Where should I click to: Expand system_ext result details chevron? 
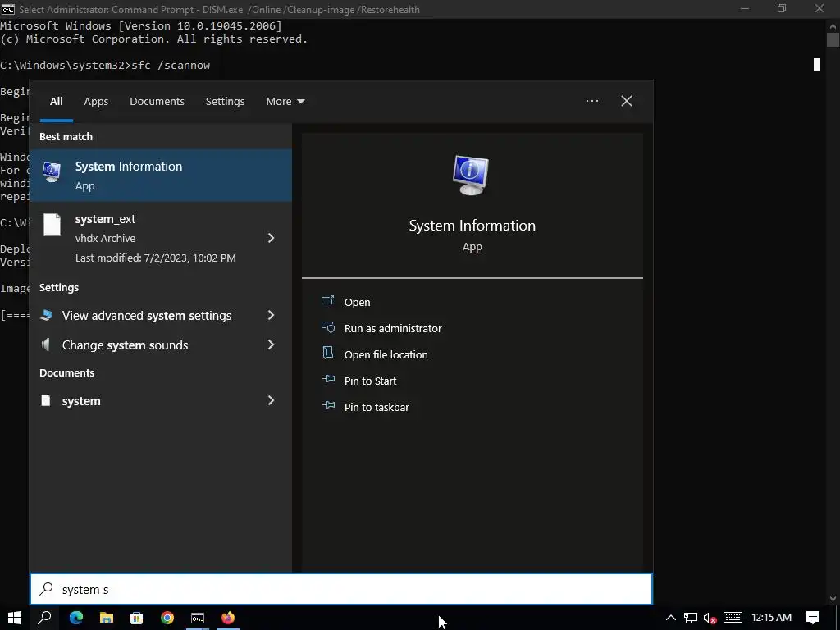point(271,238)
